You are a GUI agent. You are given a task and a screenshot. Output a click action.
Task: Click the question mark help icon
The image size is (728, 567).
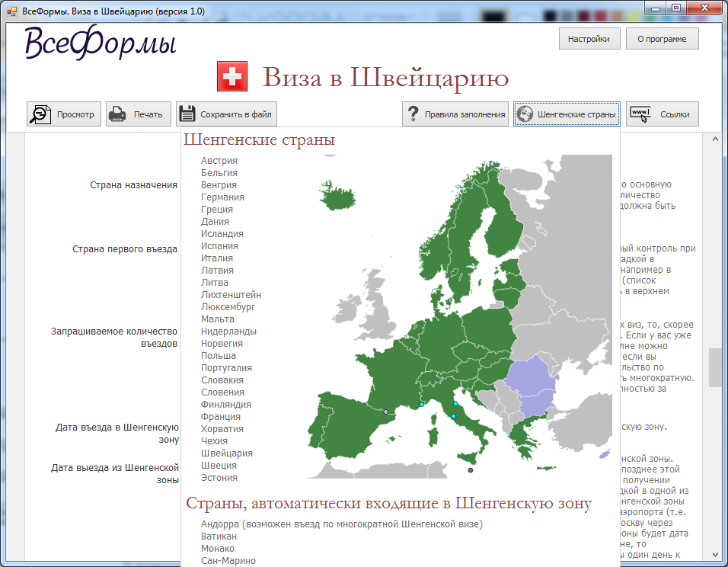(x=413, y=114)
